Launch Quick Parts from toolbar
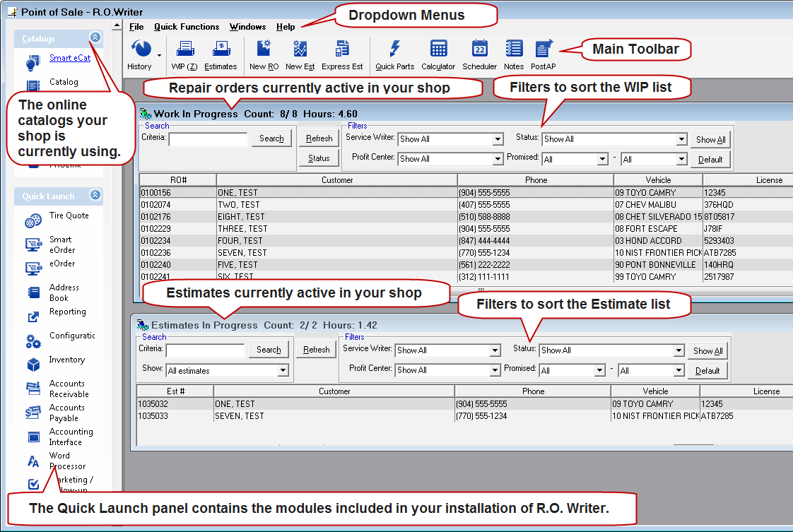793x532 pixels. pos(394,49)
